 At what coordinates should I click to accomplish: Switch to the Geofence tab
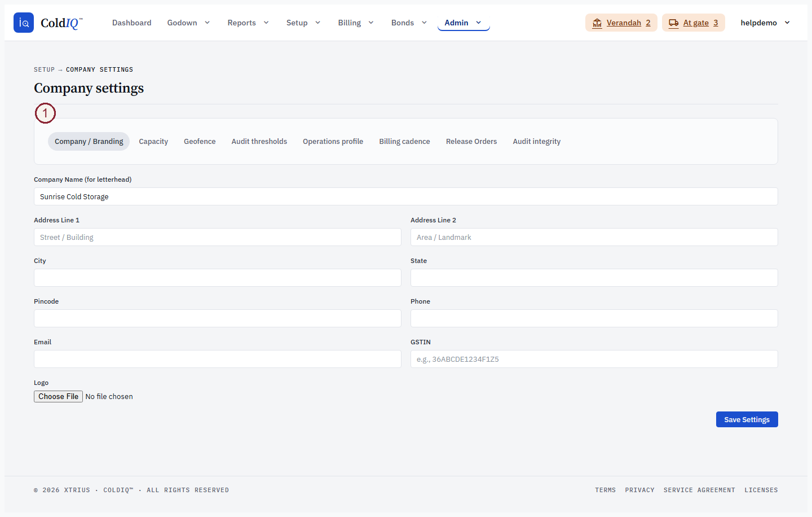pyautogui.click(x=200, y=142)
